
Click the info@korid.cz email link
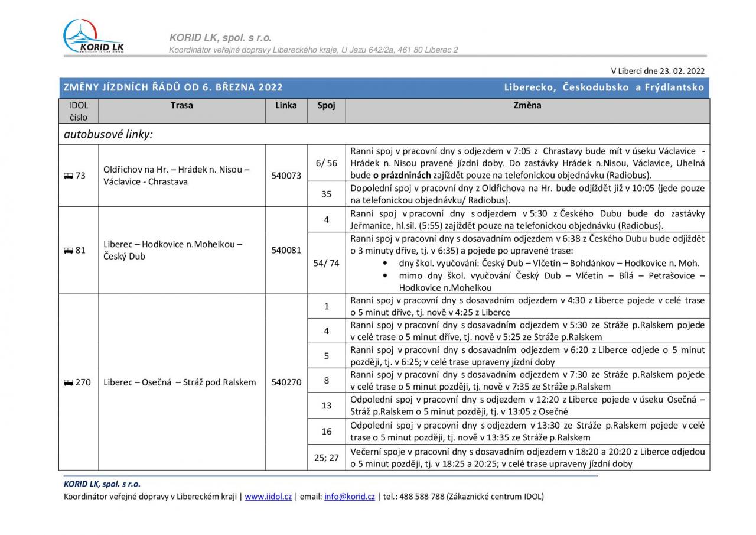coord(349,497)
